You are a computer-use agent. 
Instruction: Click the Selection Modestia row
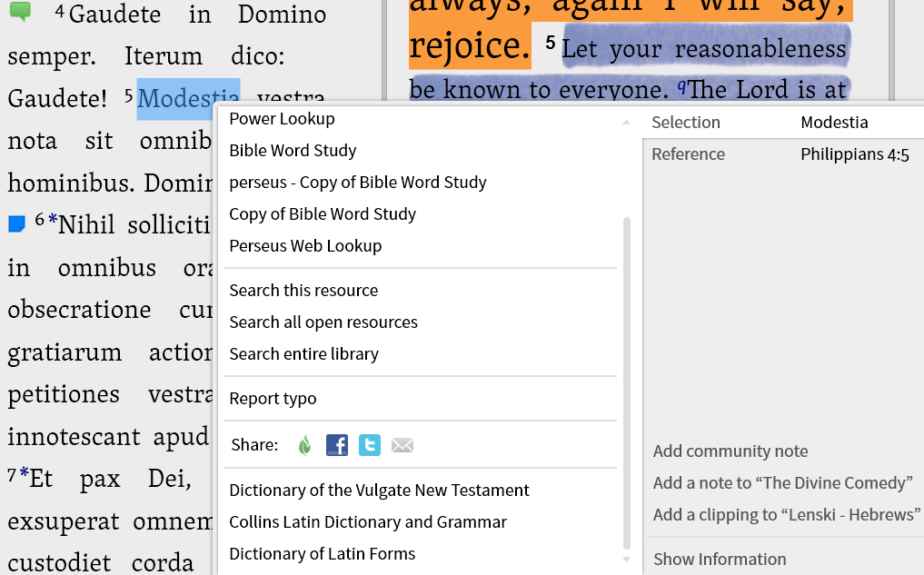(784, 123)
